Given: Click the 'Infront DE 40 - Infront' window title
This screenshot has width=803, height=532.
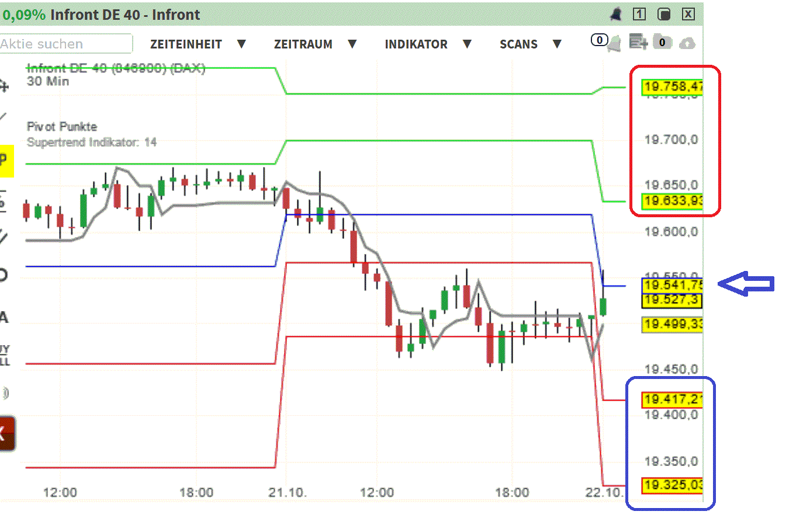Looking at the screenshot, I should coord(125,15).
